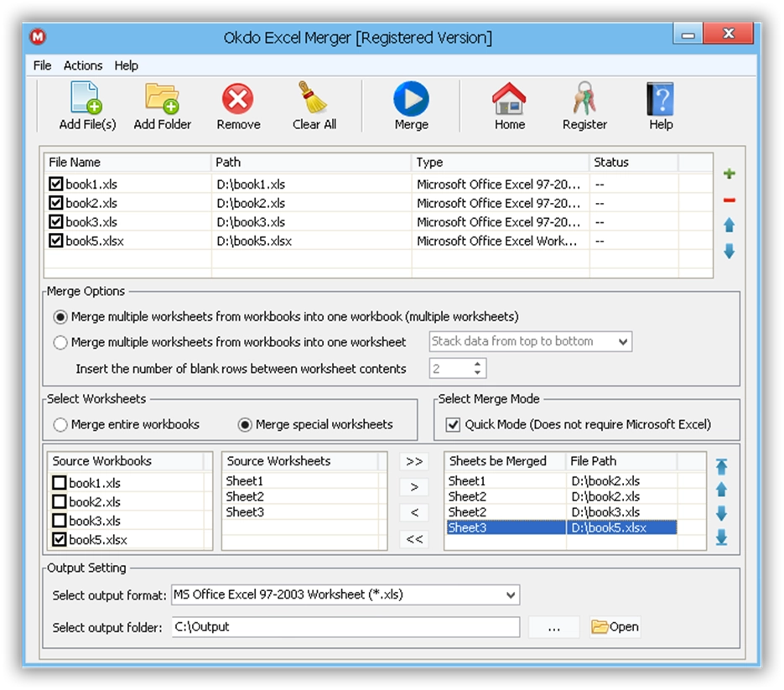Move sheet to top in Sheets be Merged
Screen dimensions: 784x690
721,466
